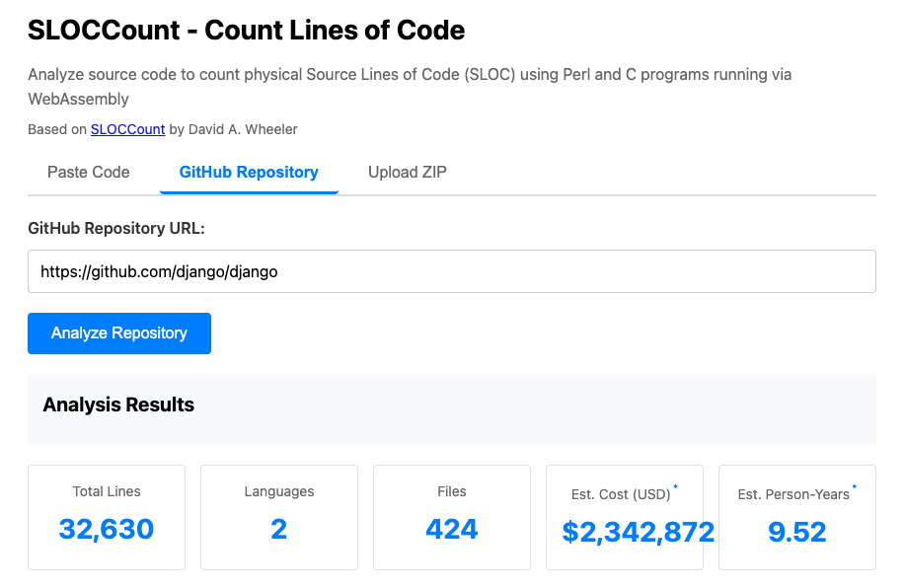Image resolution: width=906 pixels, height=588 pixels.
Task: Open the SLOCCount link by David Wheeler
Action: (127, 129)
